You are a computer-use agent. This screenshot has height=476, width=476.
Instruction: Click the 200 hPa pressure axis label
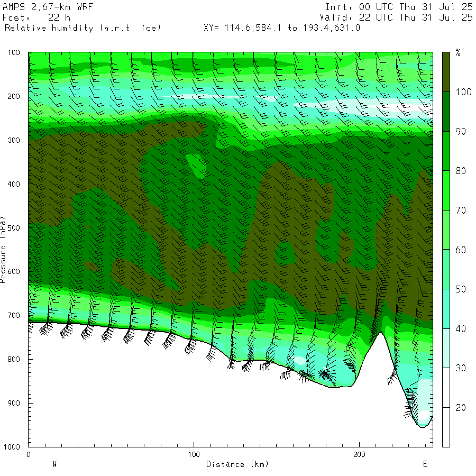[14, 96]
